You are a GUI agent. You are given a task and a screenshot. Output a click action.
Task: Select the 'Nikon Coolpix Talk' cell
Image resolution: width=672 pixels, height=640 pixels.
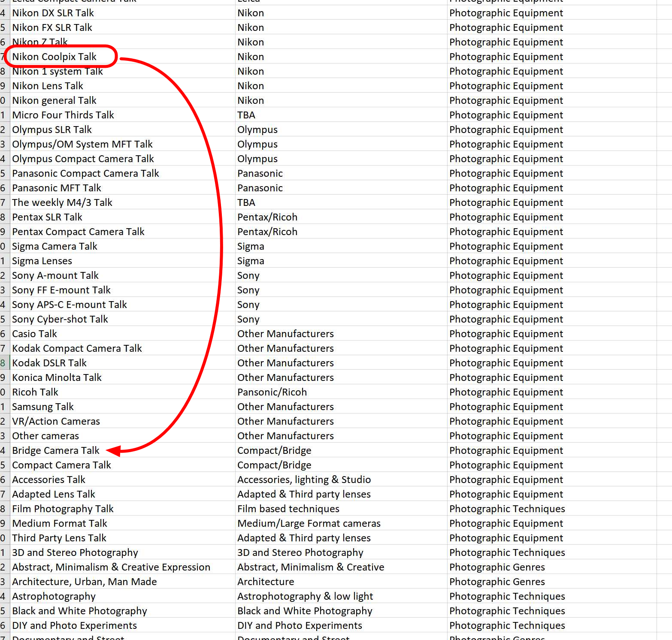(x=122, y=57)
